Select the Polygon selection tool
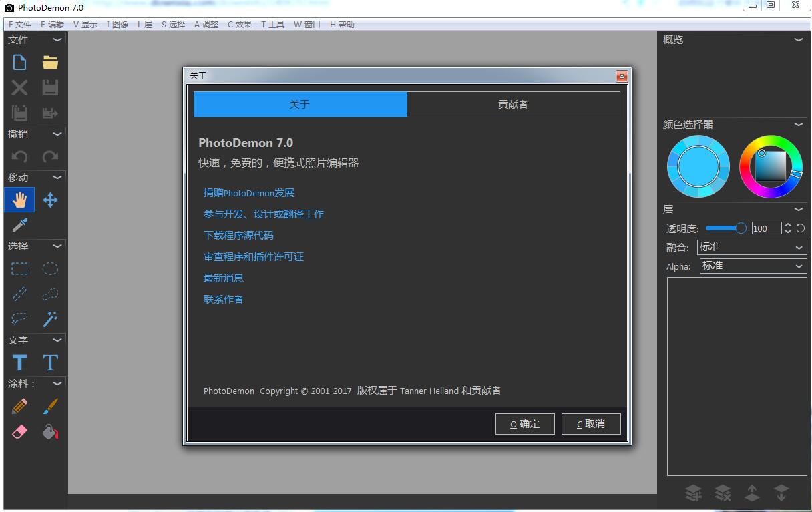 [50, 294]
